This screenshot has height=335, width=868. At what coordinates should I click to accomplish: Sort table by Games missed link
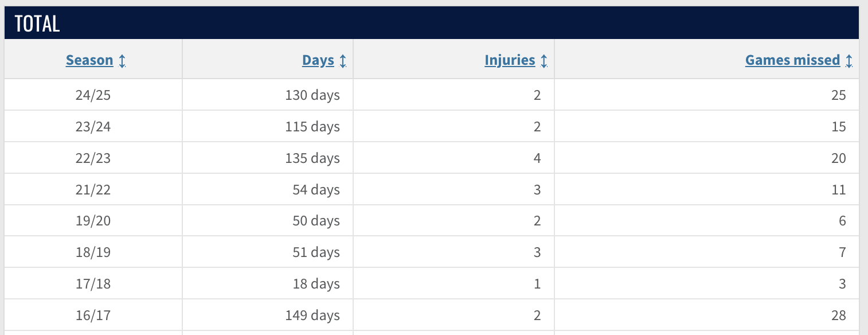[x=792, y=60]
